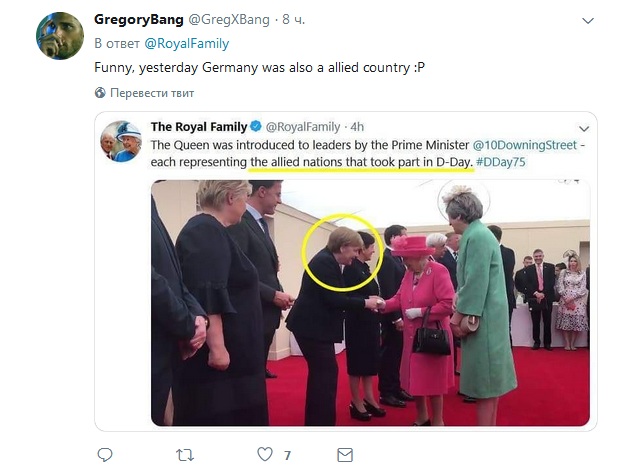The image size is (635, 471).
Task: Click the envelope direct message icon
Action: pyautogui.click(x=344, y=455)
